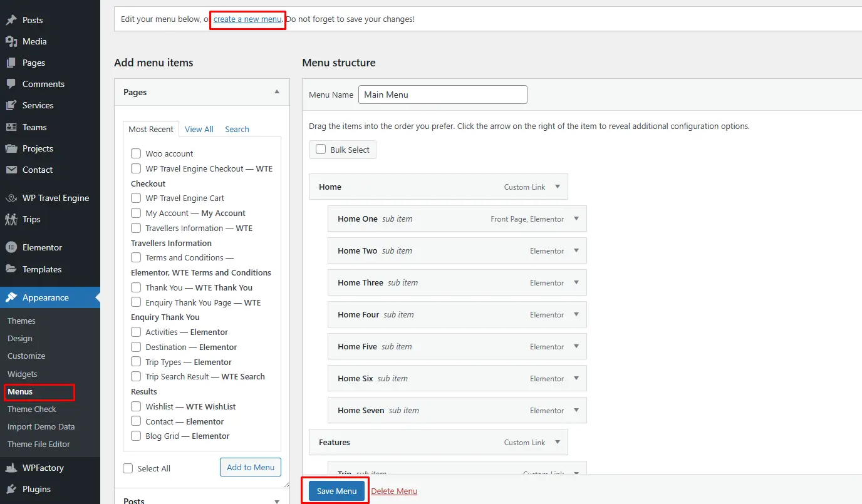Open the WPFactory icon in sidebar

11,468
